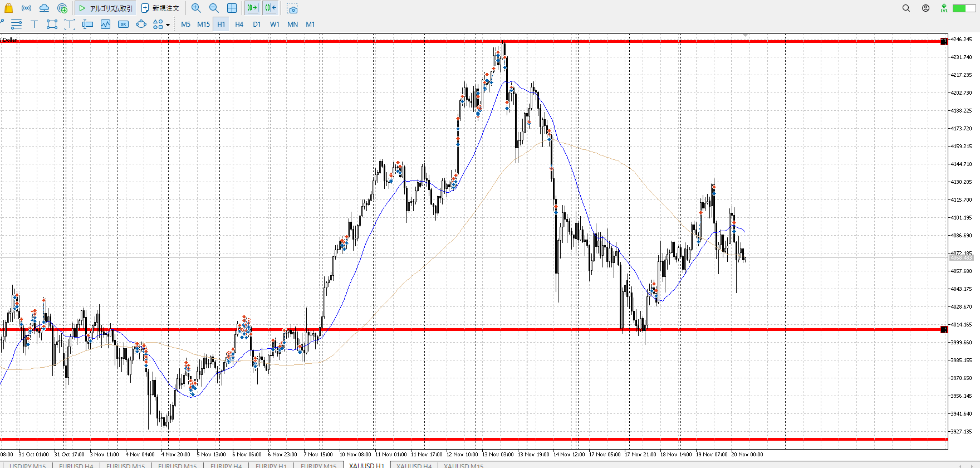The height and width of the screenshot is (468, 980).
Task: Expand the shapes objects dropdown arrow
Action: coord(168,25)
